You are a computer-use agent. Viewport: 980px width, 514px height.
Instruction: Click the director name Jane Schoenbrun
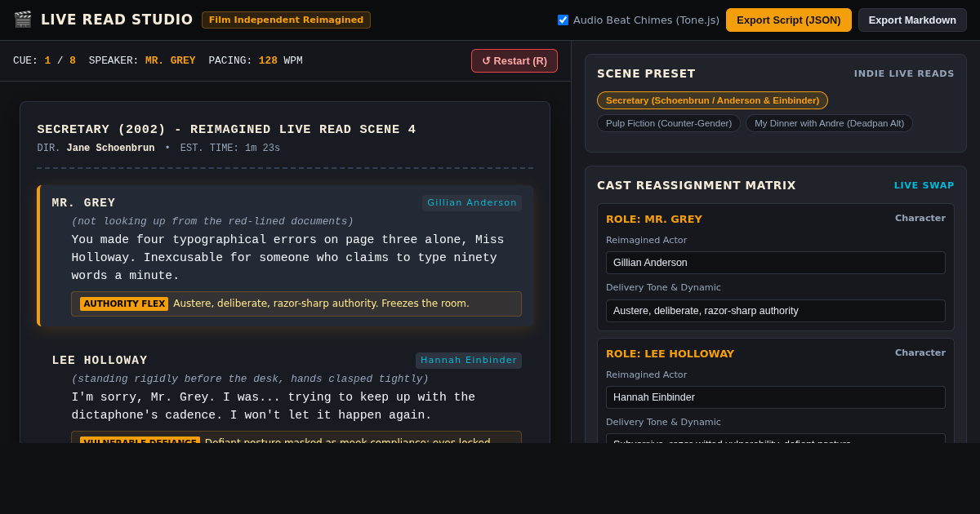pos(110,148)
